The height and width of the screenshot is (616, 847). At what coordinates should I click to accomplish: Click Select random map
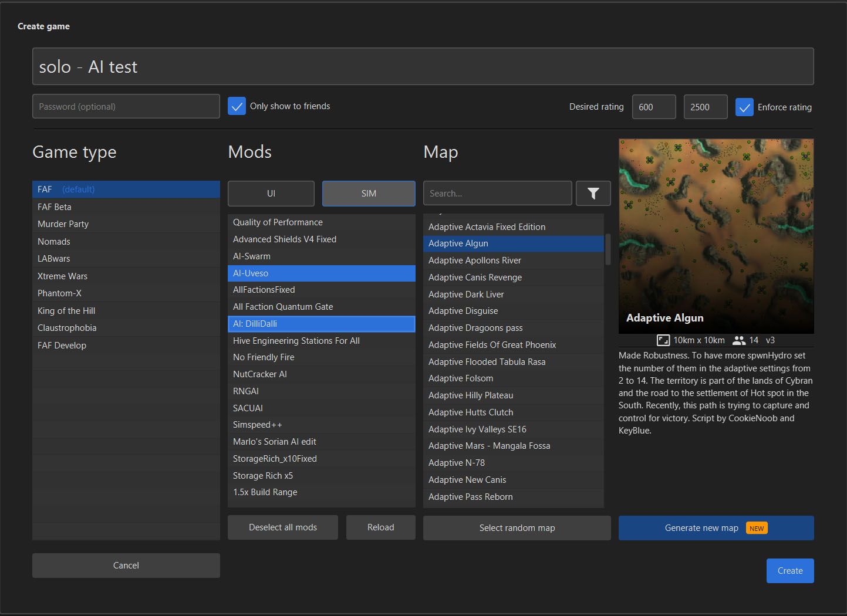(517, 528)
